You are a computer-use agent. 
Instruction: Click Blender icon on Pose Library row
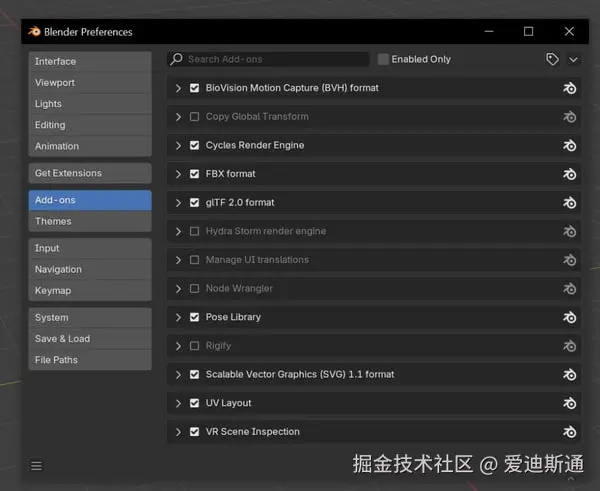(x=569, y=317)
